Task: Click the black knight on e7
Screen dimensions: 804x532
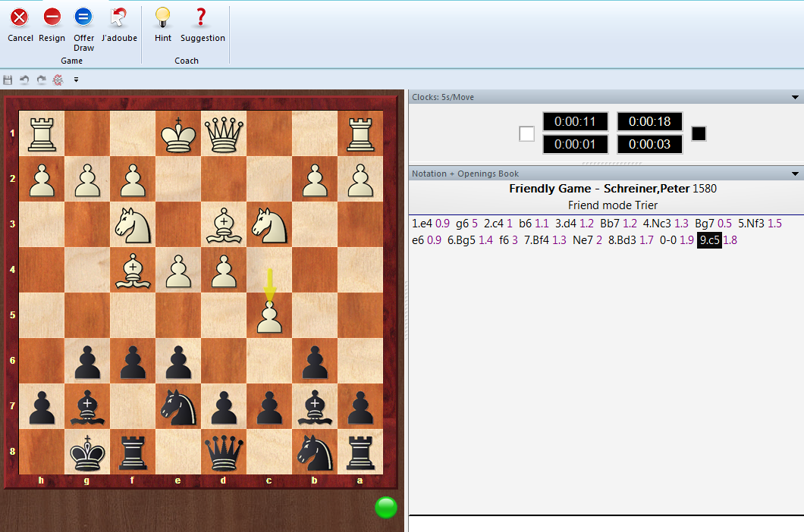Action: 178,406
